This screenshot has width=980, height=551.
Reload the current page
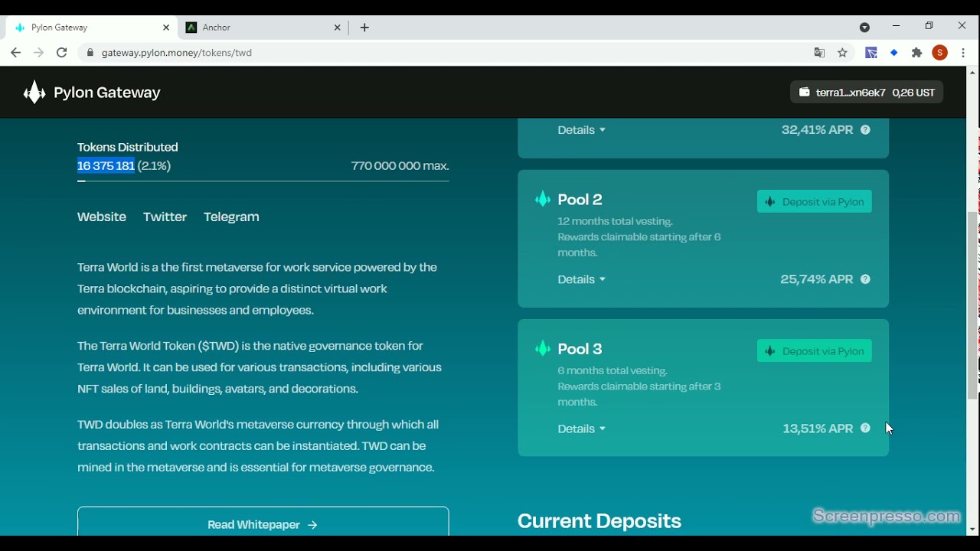pos(62,53)
